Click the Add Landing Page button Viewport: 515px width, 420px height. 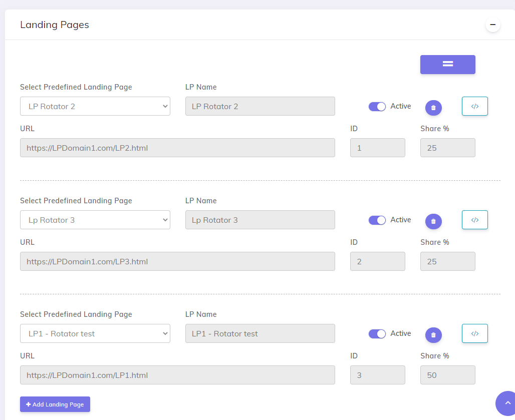coord(55,404)
